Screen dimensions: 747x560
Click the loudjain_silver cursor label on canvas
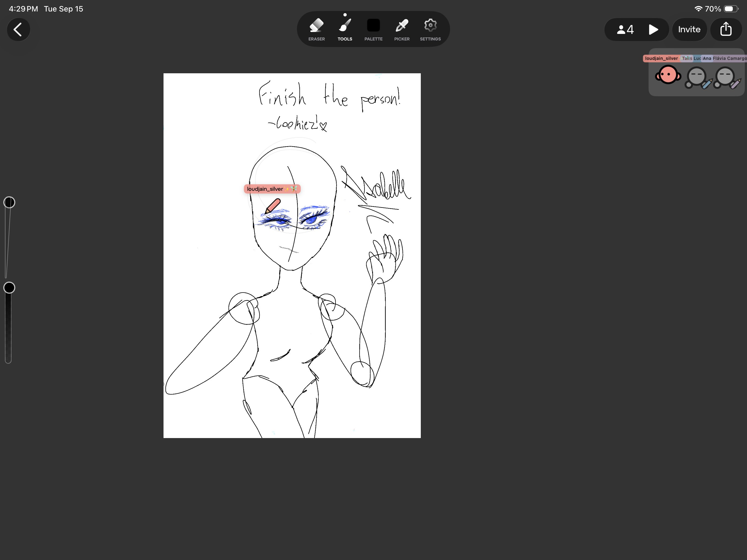(x=272, y=189)
